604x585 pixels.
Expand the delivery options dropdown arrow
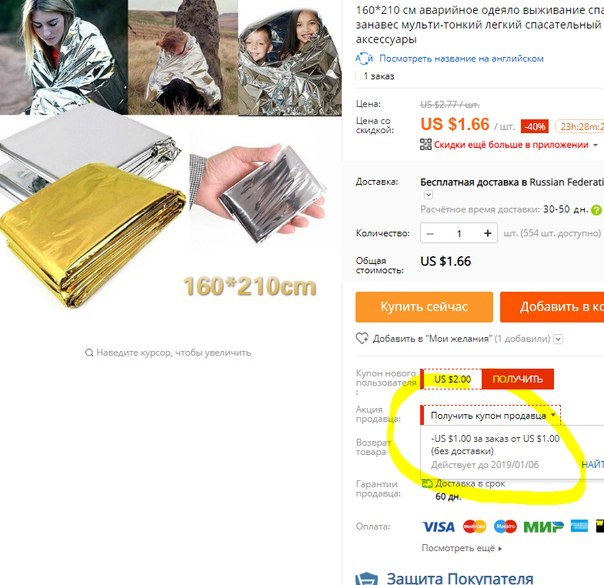pyautogui.click(x=428, y=195)
